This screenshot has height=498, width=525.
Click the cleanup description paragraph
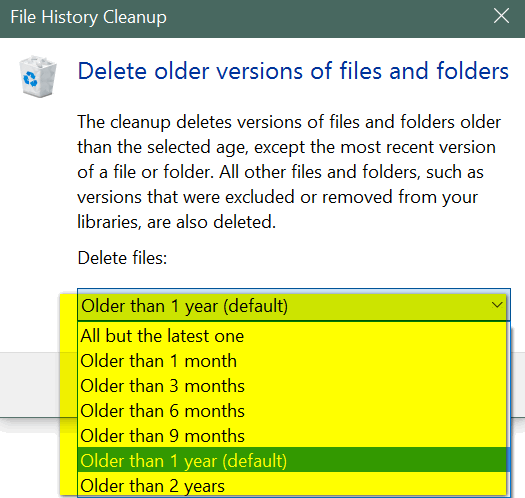[289, 172]
